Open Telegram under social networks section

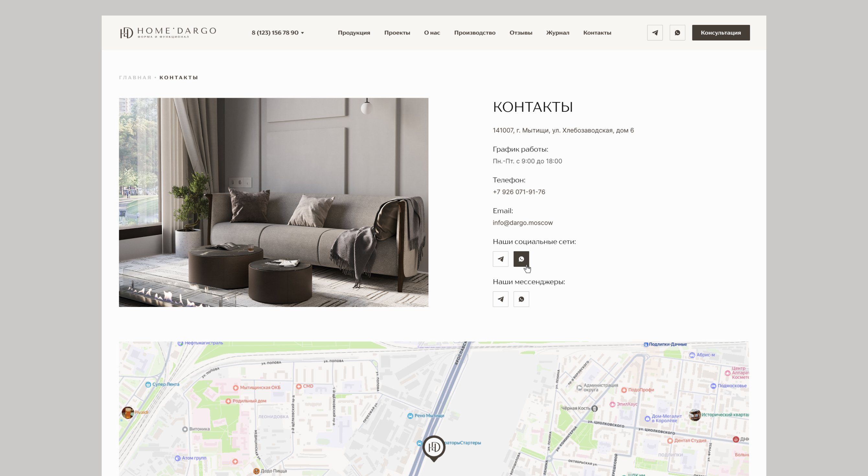coord(500,259)
